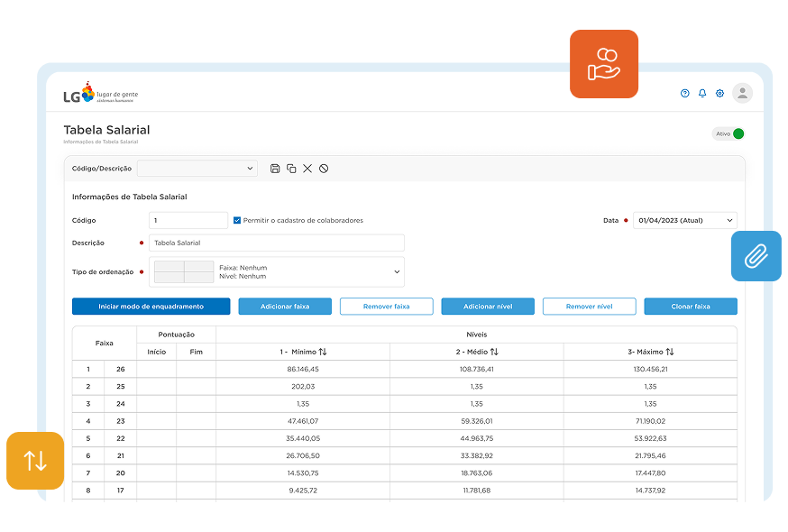Sort by the 3- Máximo column arrows
Image resolution: width=788 pixels, height=532 pixels.
[670, 352]
